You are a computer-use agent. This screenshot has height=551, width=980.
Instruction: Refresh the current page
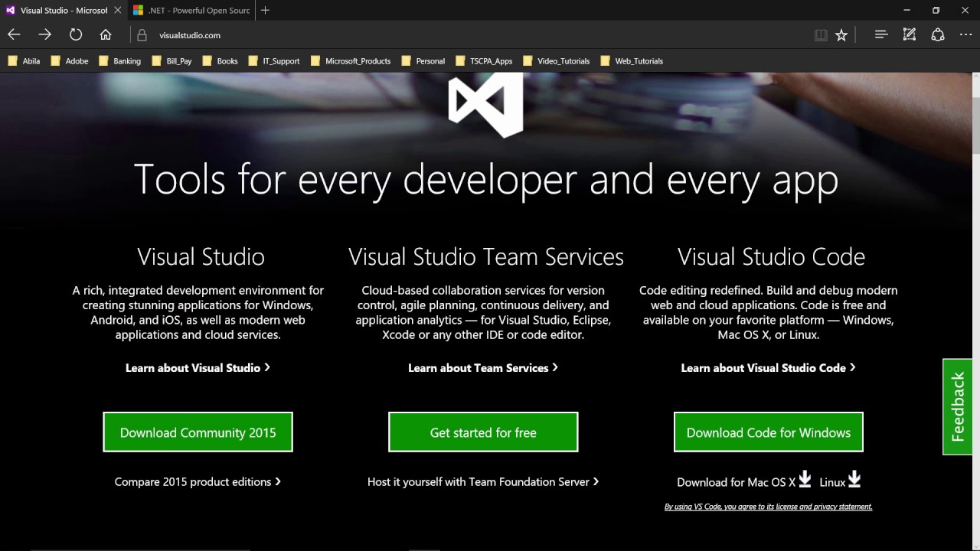[76, 34]
